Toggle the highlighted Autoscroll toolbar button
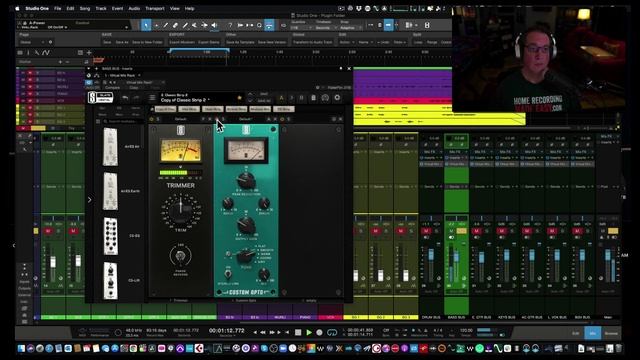 tap(269, 25)
